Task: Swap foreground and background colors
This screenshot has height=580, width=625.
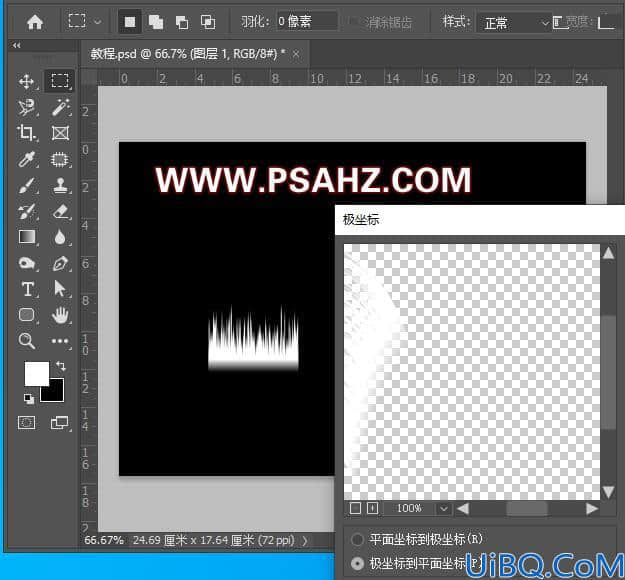Action: coord(61,366)
